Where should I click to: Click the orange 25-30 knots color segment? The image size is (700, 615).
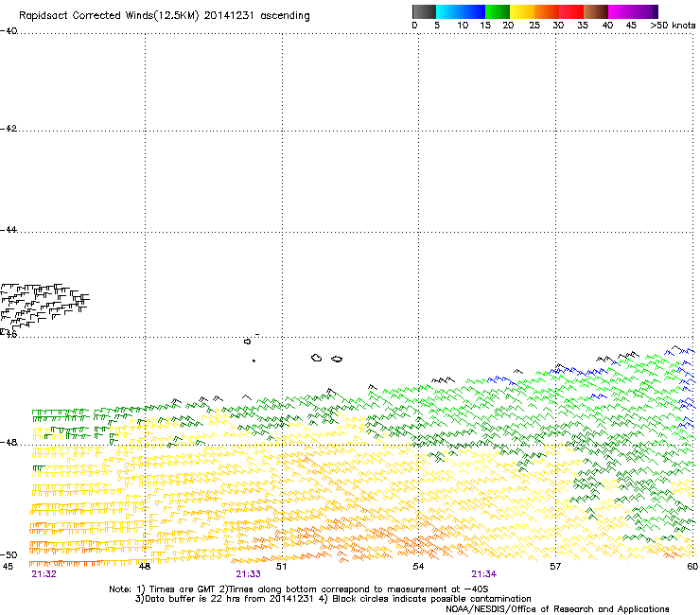[x=547, y=11]
